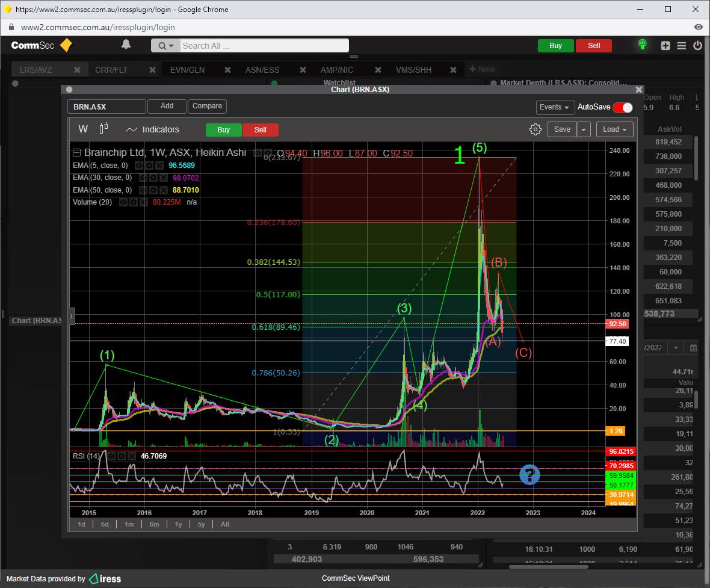Viewport: 710px width, 588px height.
Task: Switch to the VMS/SHH tab
Action: 413,70
